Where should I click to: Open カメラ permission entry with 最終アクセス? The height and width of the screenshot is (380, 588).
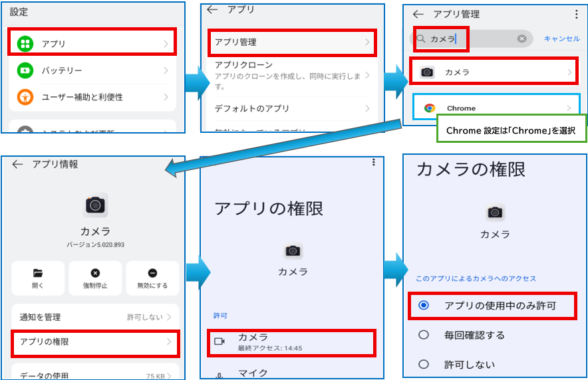click(291, 342)
